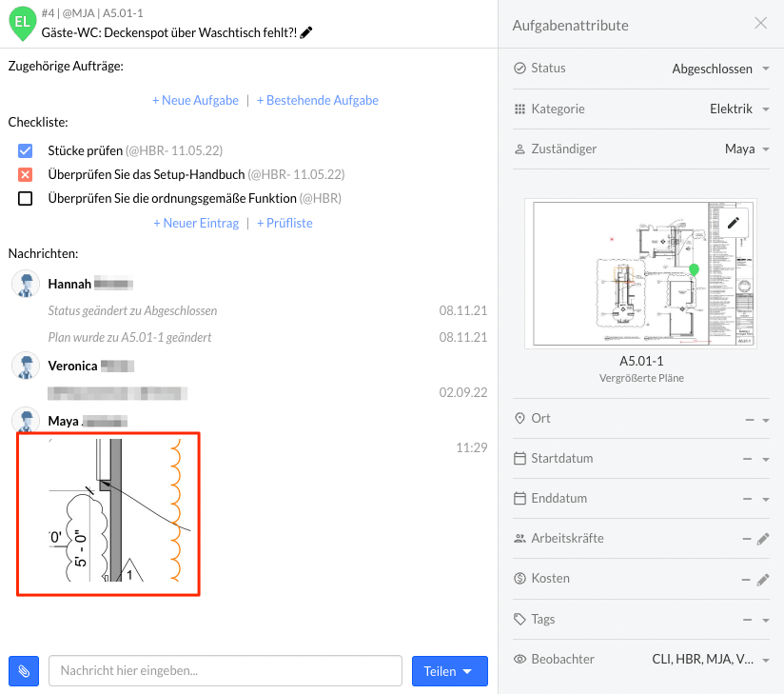Open the Kategorie dropdown Elektrik
Screen dimensions: 784x694
(739, 109)
